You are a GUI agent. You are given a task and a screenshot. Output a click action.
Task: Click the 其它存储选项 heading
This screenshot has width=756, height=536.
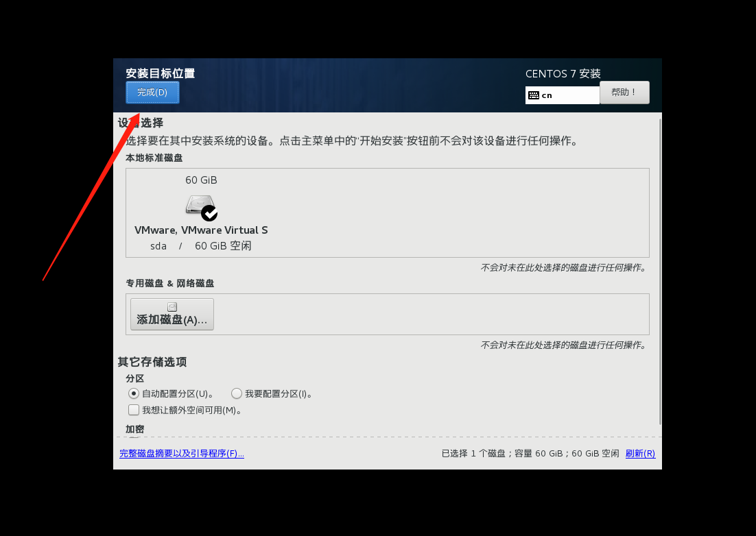coord(152,362)
